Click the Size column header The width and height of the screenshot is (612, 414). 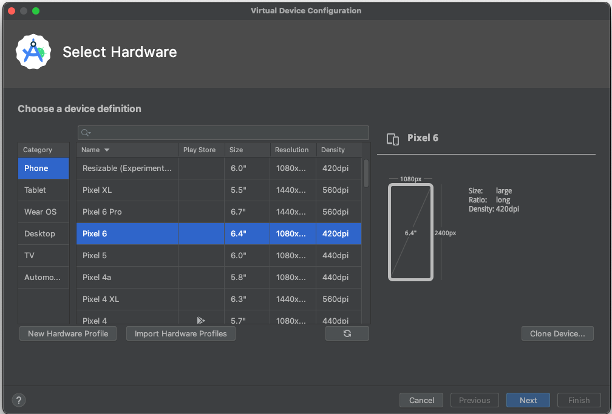247,150
